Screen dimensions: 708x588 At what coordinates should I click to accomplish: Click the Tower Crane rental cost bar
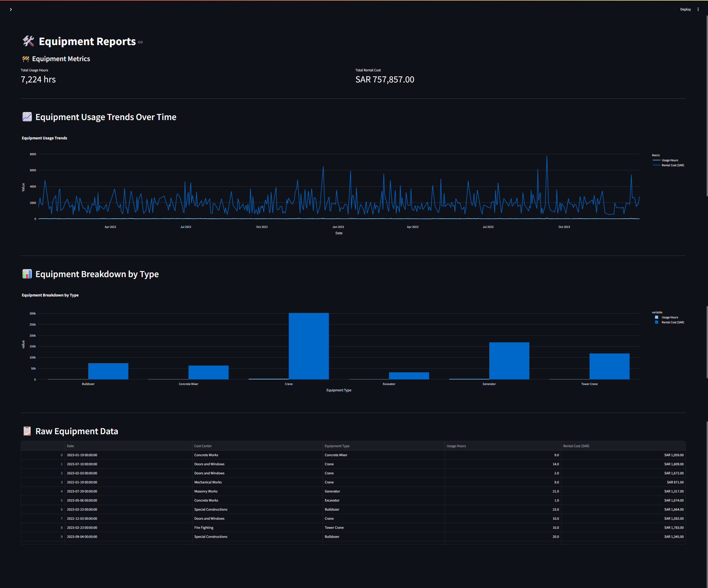609,366
